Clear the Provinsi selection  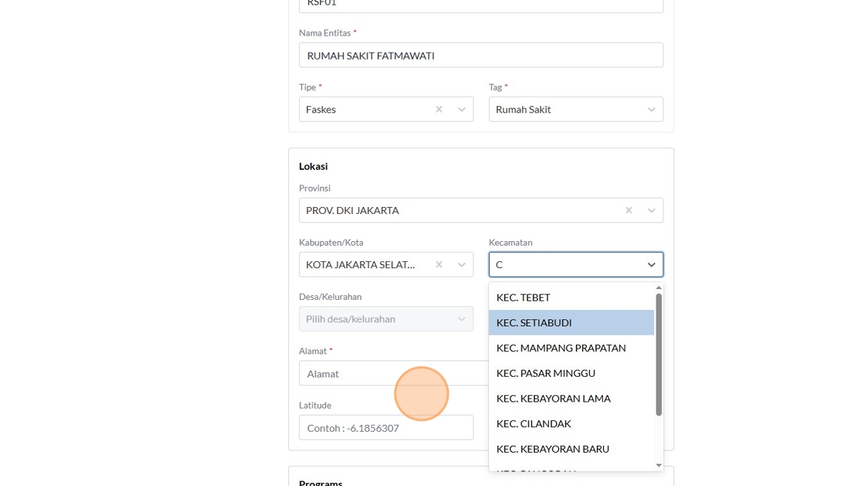[x=629, y=210]
